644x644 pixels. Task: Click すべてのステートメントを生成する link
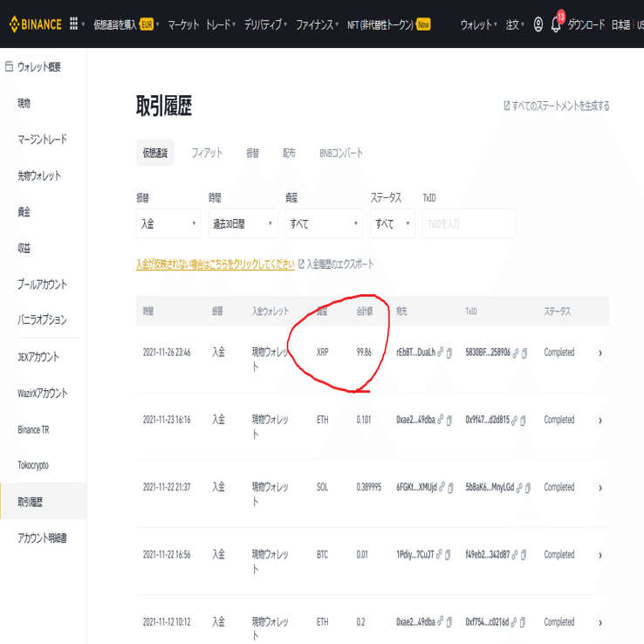[x=557, y=106]
